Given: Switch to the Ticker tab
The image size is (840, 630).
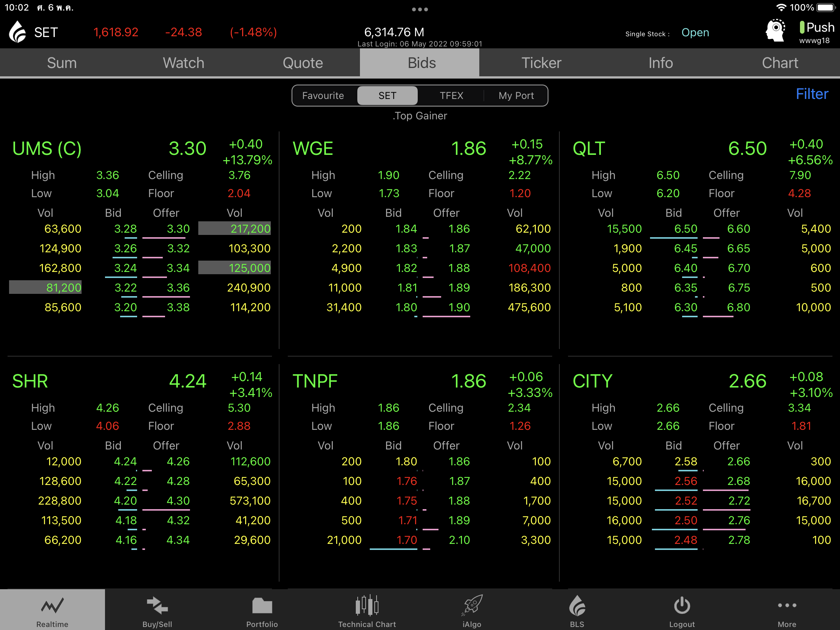Looking at the screenshot, I should point(541,63).
